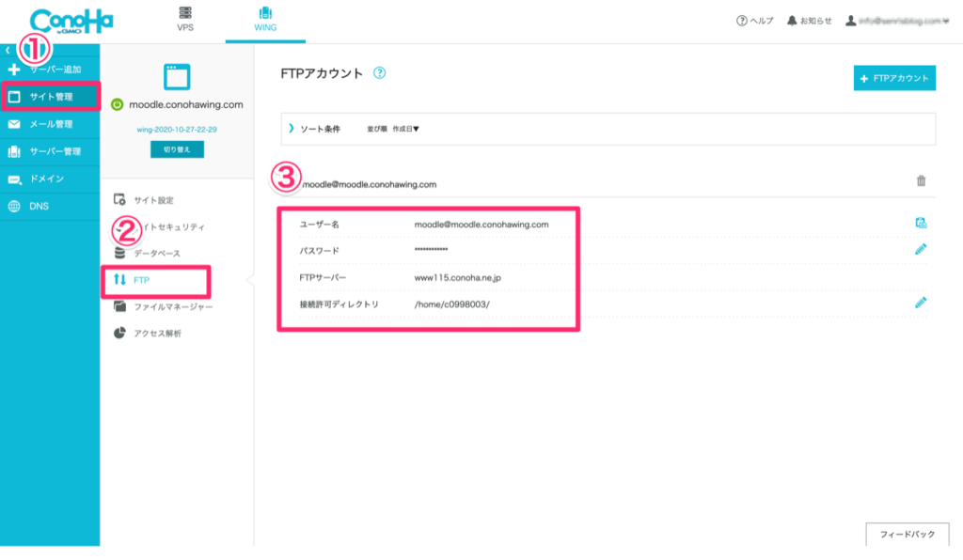The width and height of the screenshot is (963, 560).
Task: Click FTP server www115.conoha.ne.jp
Action: coord(458,278)
